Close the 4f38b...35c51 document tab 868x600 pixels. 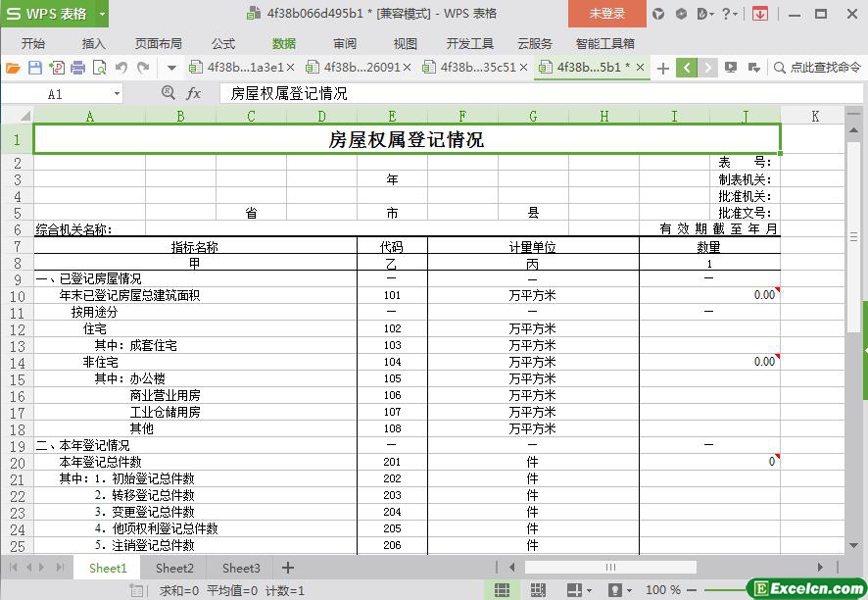[x=524, y=68]
